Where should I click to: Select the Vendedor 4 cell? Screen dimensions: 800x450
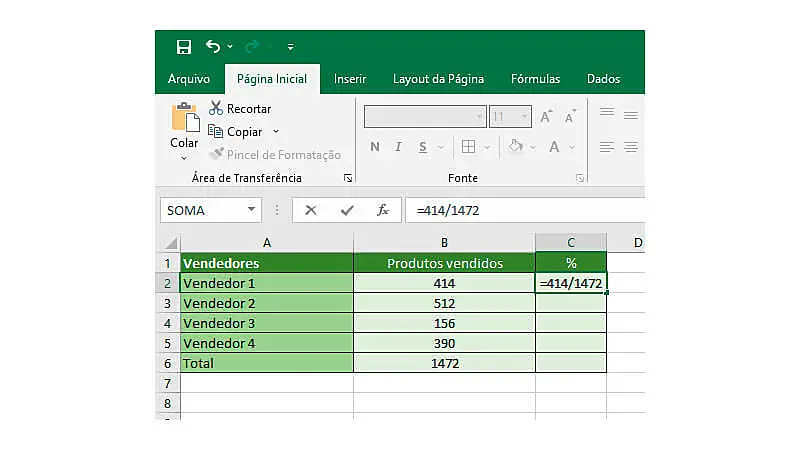tap(267, 343)
